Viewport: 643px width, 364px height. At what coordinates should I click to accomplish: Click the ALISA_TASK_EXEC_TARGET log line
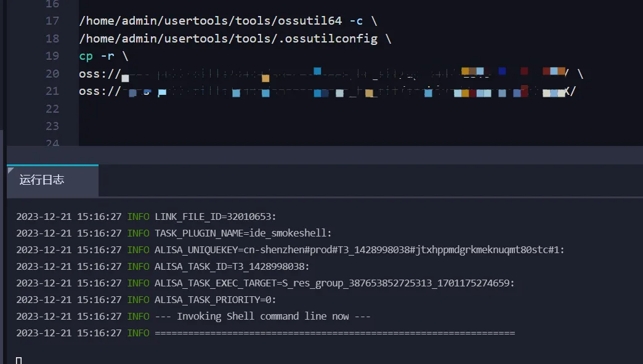point(265,283)
